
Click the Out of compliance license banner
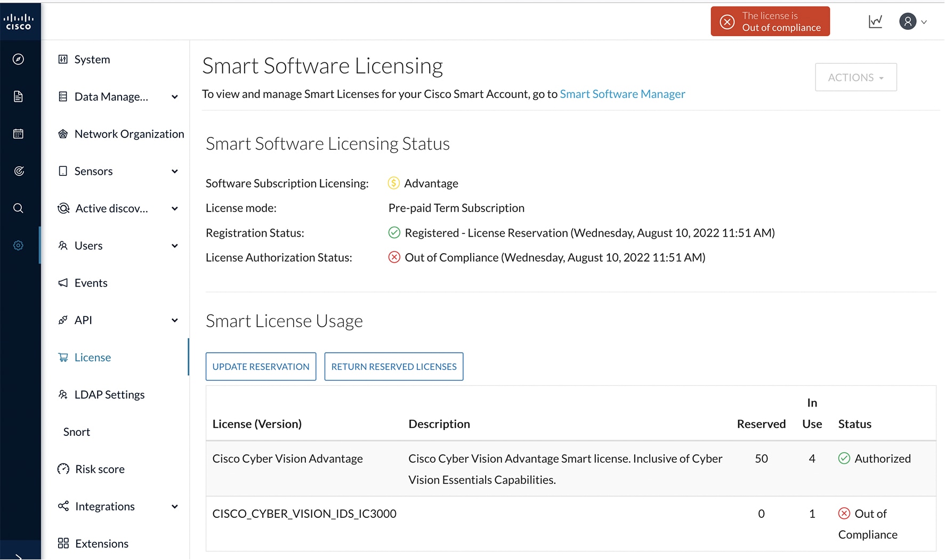tap(770, 21)
